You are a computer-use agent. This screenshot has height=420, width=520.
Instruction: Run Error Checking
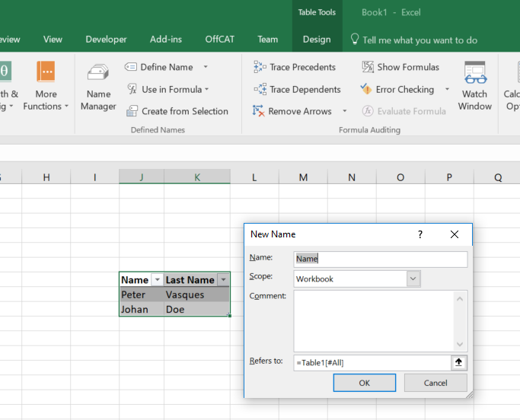click(x=397, y=90)
